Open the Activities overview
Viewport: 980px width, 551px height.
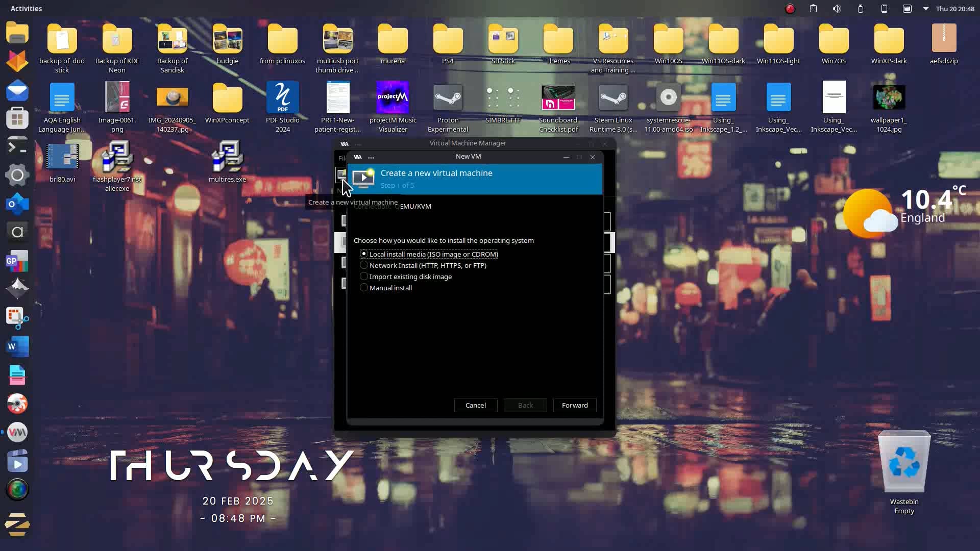pyautogui.click(x=26, y=9)
